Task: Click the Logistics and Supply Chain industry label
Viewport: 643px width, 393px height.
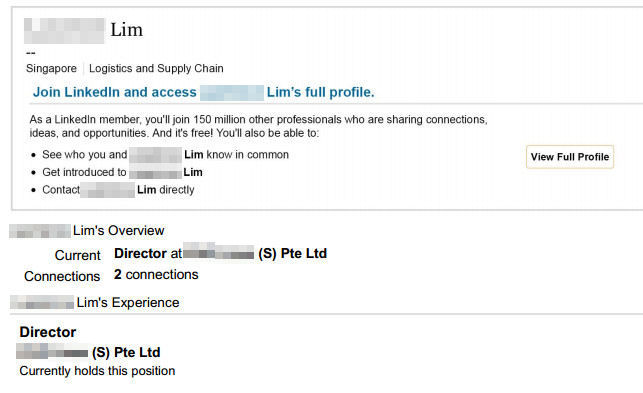Action: pos(156,69)
